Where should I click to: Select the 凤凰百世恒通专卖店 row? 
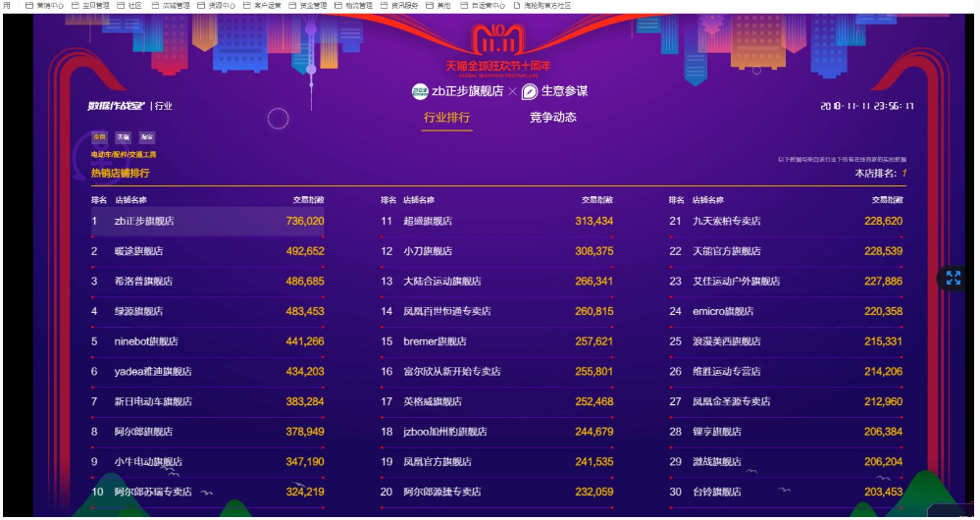click(497, 311)
